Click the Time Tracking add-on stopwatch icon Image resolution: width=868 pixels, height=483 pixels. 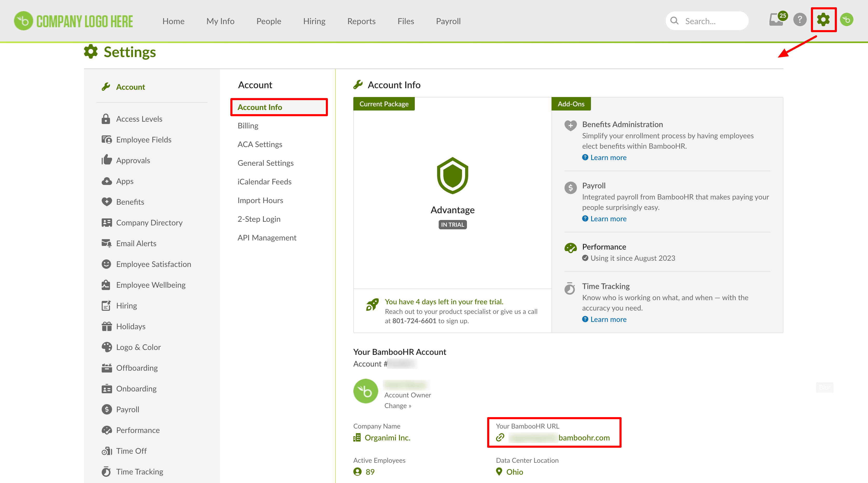(569, 288)
